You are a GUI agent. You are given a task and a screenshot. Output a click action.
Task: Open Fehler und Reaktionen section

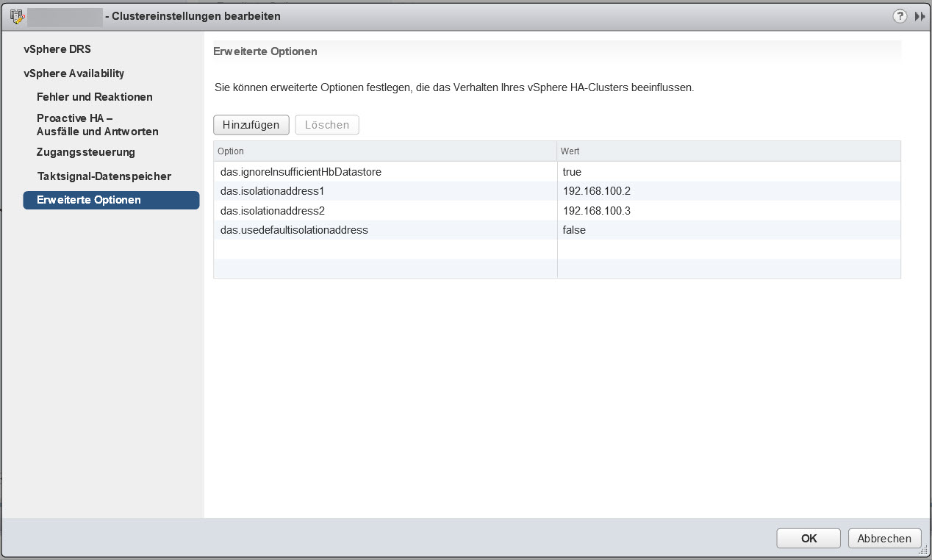point(95,97)
